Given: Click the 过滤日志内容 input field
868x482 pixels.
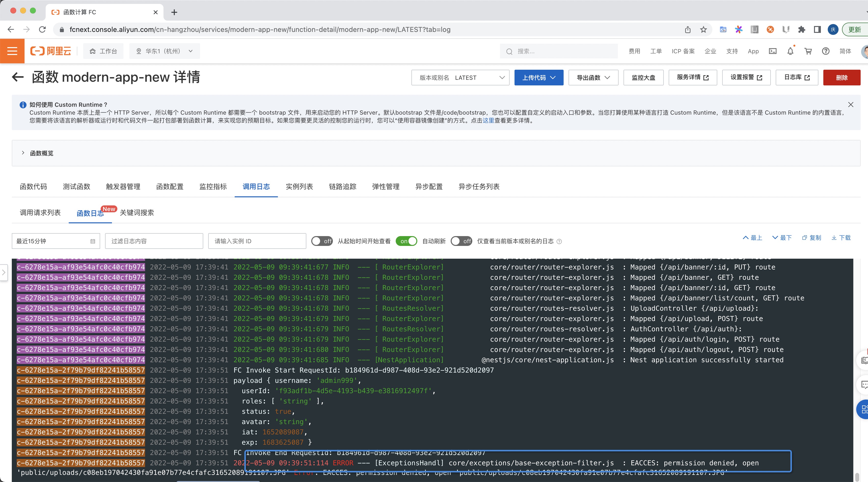Looking at the screenshot, I should pos(154,241).
